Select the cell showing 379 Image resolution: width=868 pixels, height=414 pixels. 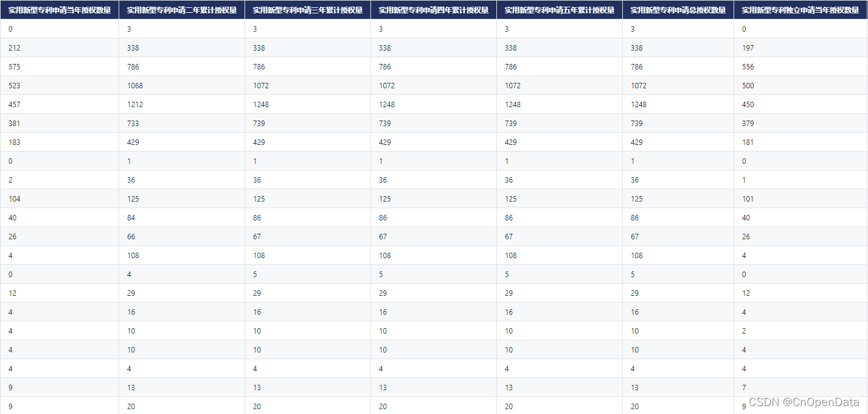(x=800, y=123)
